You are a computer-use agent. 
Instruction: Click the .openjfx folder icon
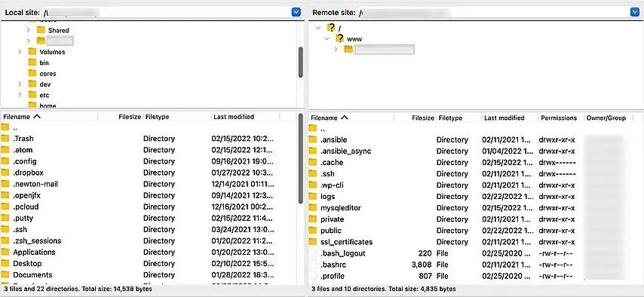click(5, 195)
